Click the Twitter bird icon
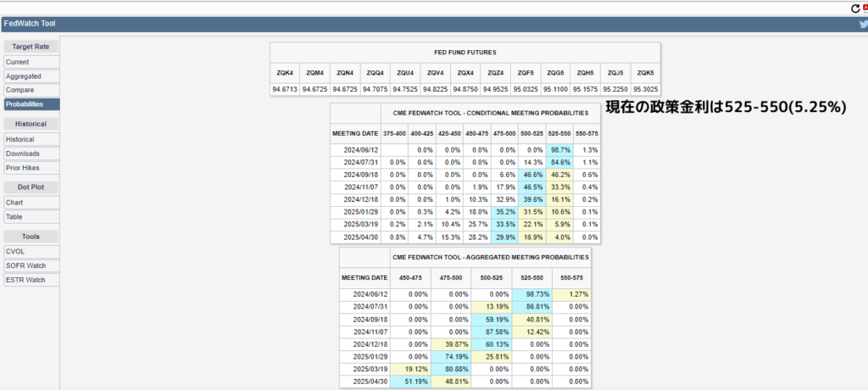868x390 pixels. 862,24
